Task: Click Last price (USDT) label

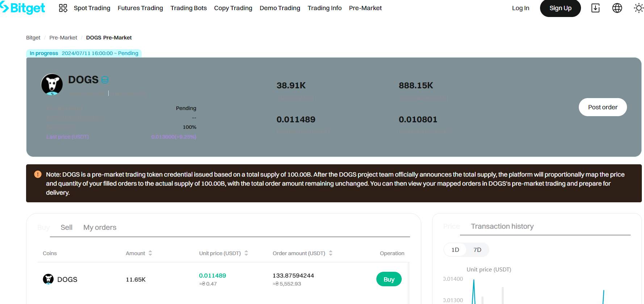Action: coord(67,137)
